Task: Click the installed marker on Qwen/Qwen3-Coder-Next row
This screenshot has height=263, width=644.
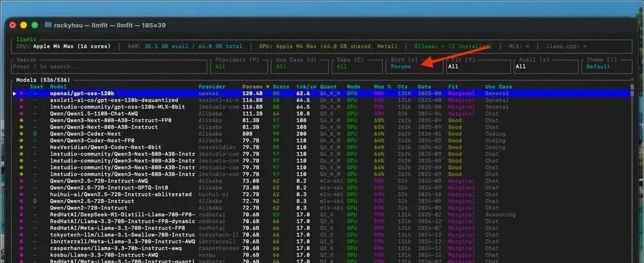Action: [x=35, y=134]
